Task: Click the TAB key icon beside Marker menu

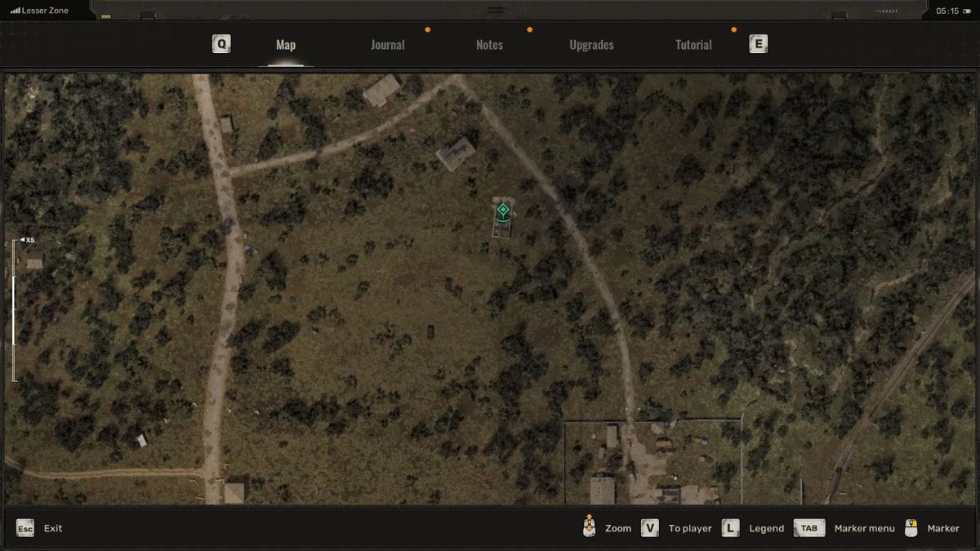Action: click(x=808, y=528)
